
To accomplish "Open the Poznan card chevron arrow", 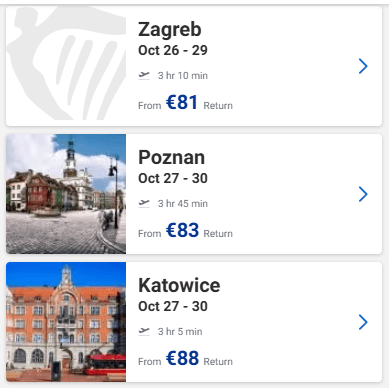I will pyautogui.click(x=363, y=194).
